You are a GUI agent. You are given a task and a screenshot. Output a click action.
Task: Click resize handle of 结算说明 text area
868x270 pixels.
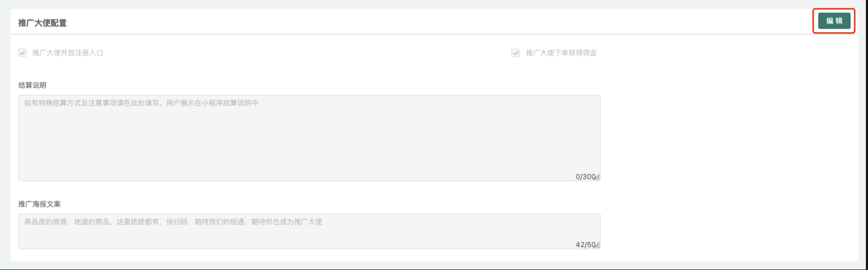[x=597, y=178]
